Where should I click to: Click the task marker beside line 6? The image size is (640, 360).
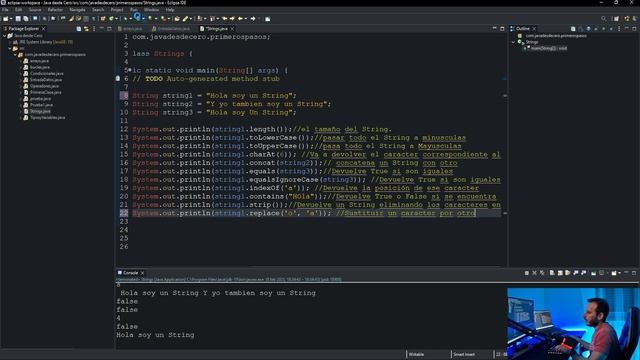[x=118, y=78]
